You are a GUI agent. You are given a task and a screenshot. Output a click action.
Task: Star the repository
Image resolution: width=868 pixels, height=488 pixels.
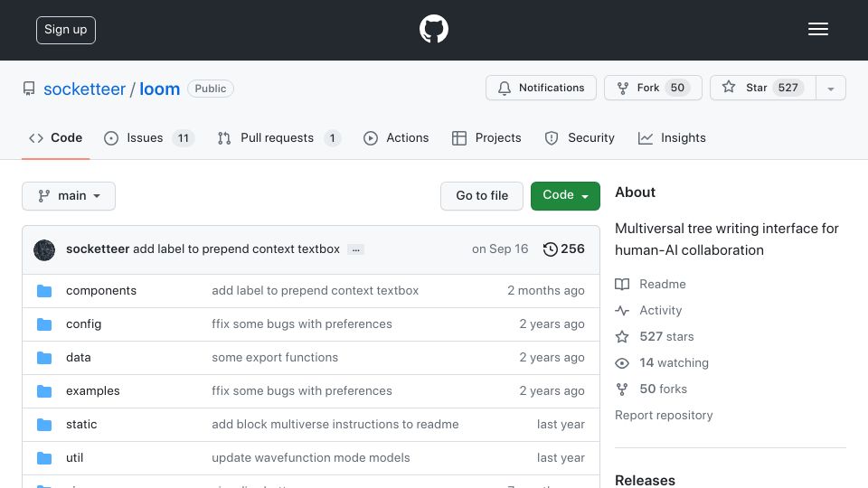tap(763, 88)
